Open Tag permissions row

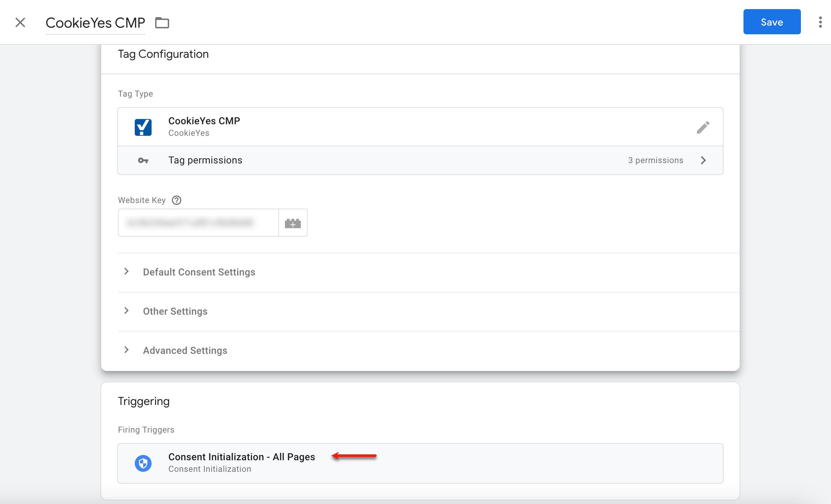pyautogui.click(x=420, y=160)
